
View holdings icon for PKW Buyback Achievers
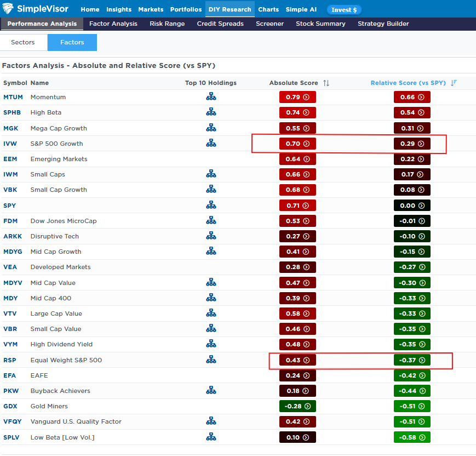211,390
